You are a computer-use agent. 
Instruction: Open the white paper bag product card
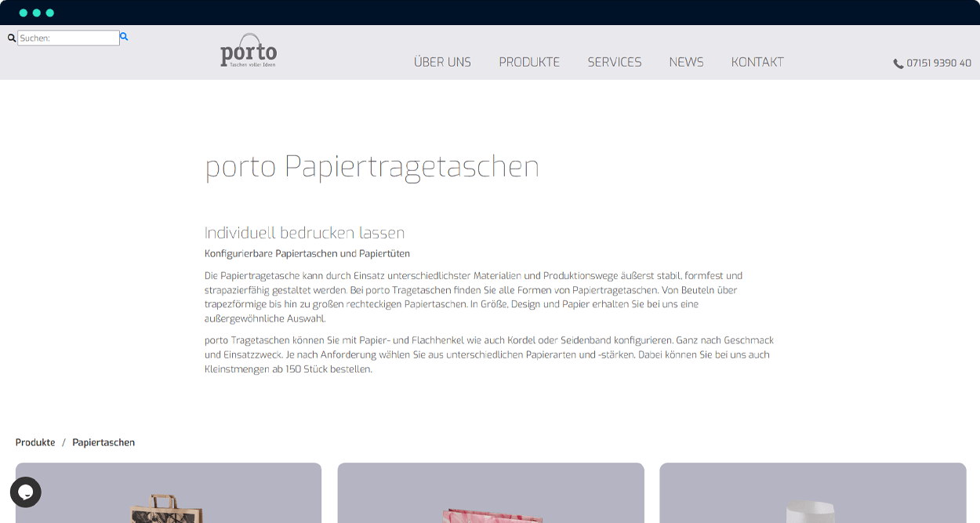click(813, 492)
